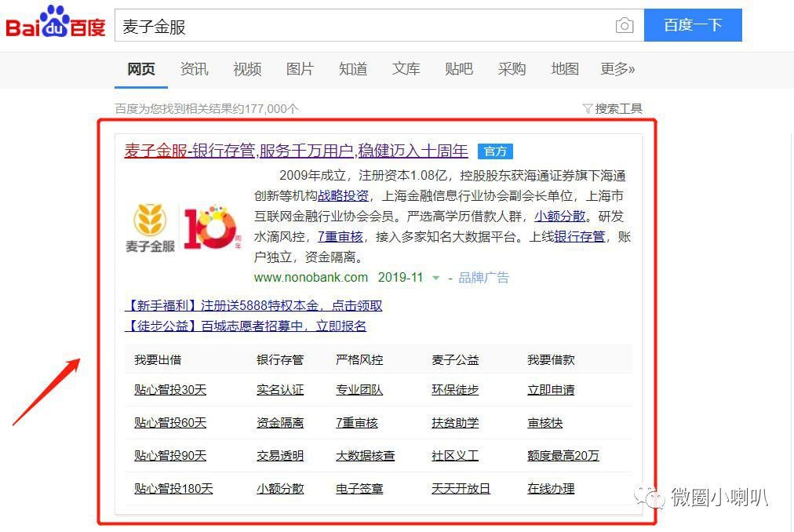Open 搜索工具 search tools
Screen dimensions: 794x532
pyautogui.click(x=618, y=108)
